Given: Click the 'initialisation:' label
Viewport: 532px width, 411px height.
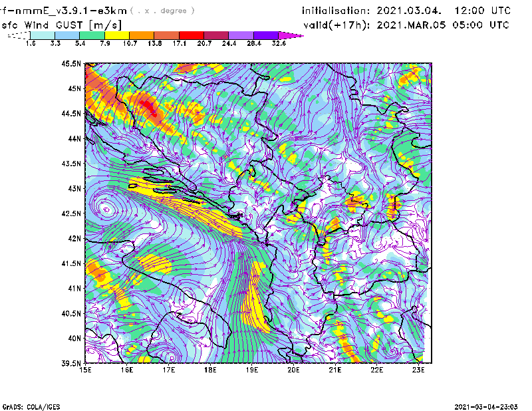Looking at the screenshot, I should coord(336,11).
